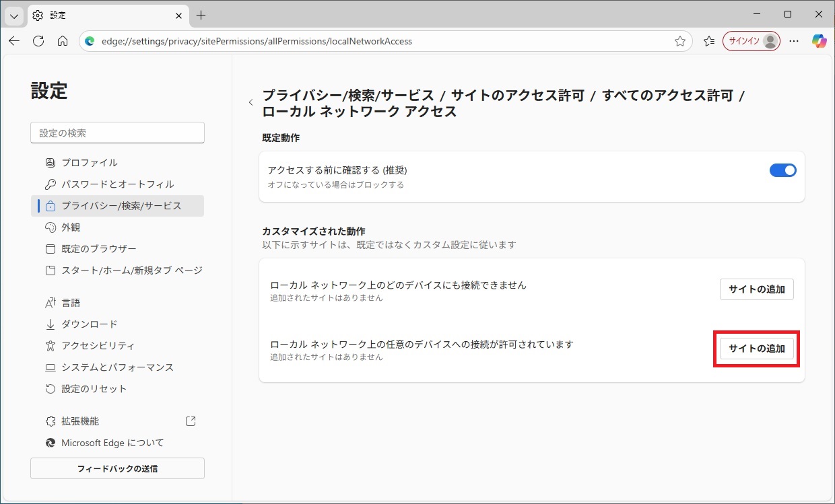Open a new tab with plus icon
Viewport: 835px width, 504px height.
[x=201, y=15]
